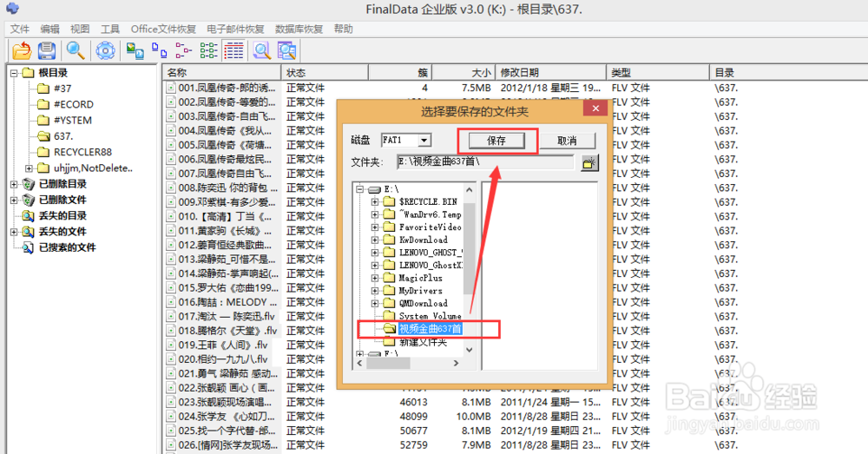The width and height of the screenshot is (868, 454).
Task: Open the 电子邮件恢复 menu
Action: (235, 29)
